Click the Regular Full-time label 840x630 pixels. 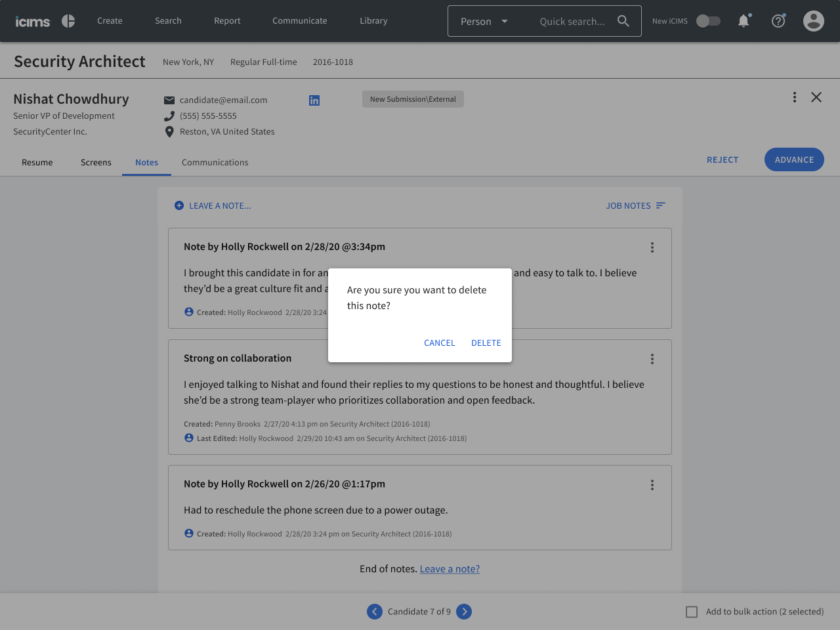tap(264, 62)
